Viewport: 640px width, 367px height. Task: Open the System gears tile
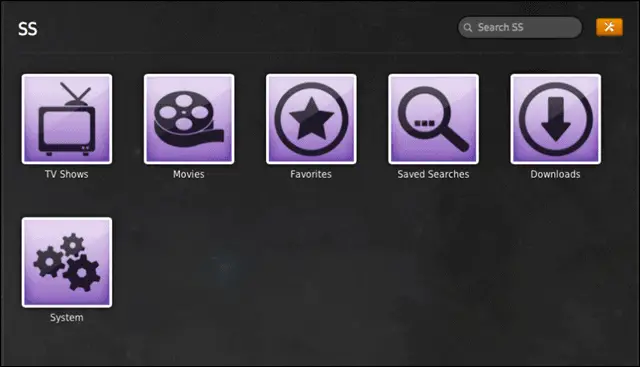[67, 262]
